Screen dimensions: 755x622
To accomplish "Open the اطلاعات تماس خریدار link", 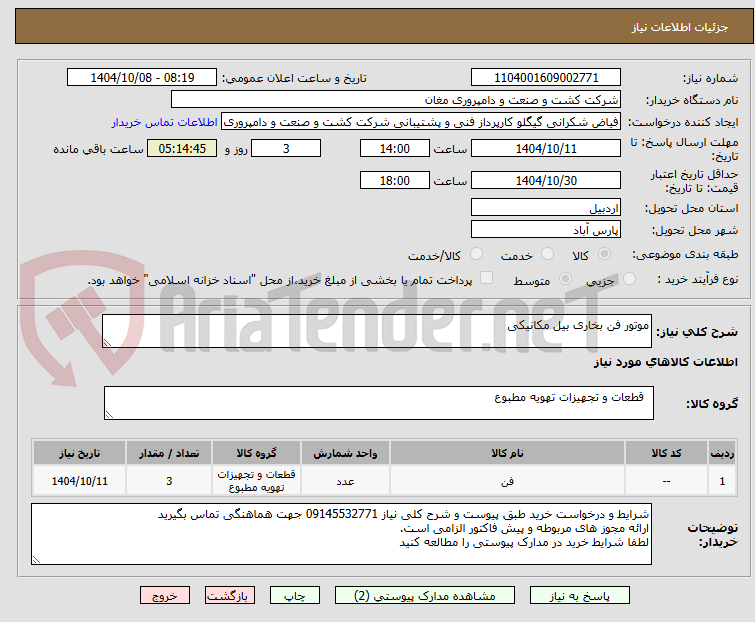I will click(165, 122).
